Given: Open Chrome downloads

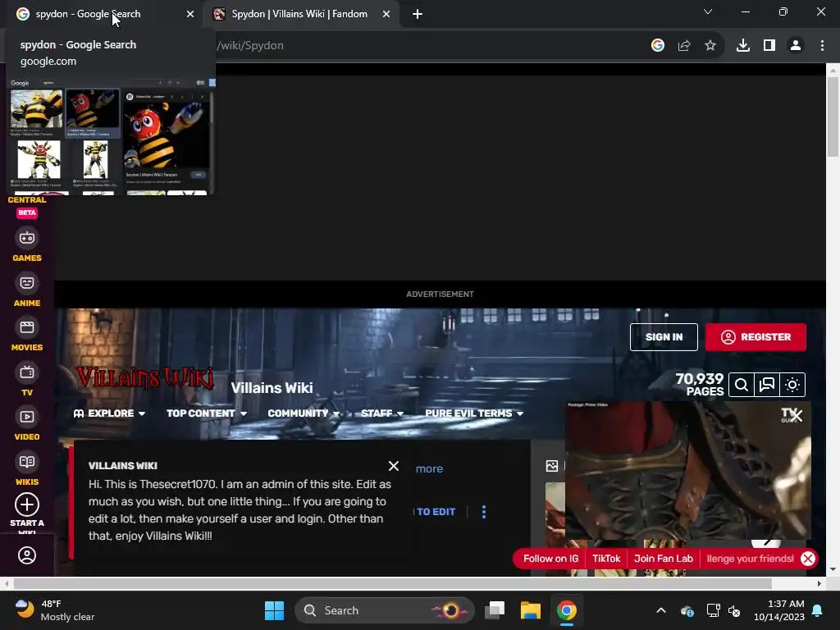Looking at the screenshot, I should [x=743, y=46].
